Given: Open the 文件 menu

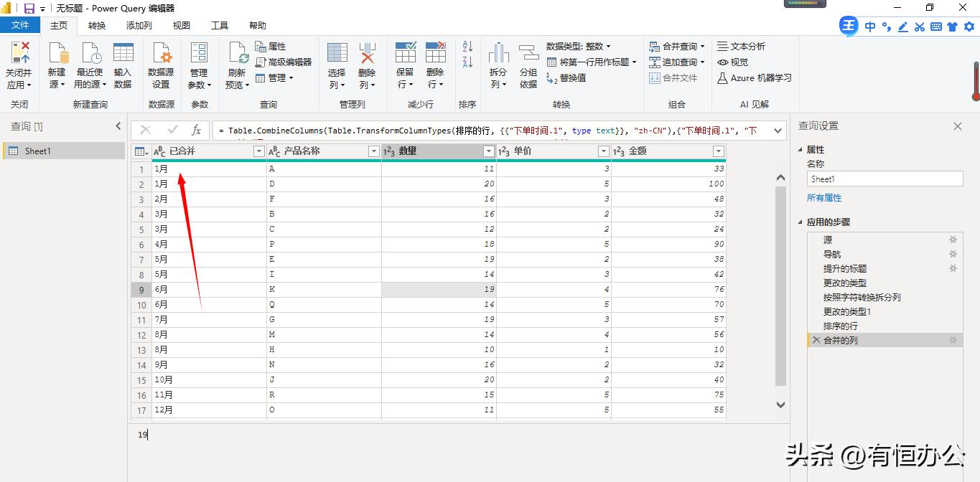Looking at the screenshot, I should (20, 24).
